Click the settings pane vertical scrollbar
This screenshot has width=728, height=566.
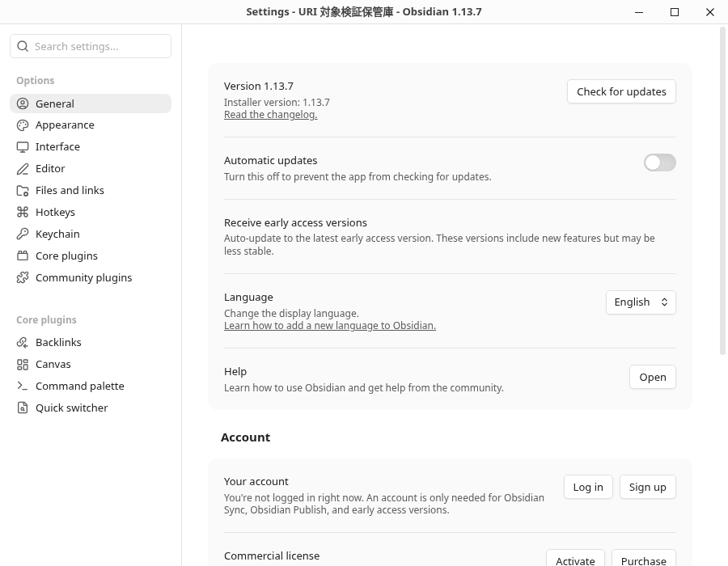click(722, 190)
